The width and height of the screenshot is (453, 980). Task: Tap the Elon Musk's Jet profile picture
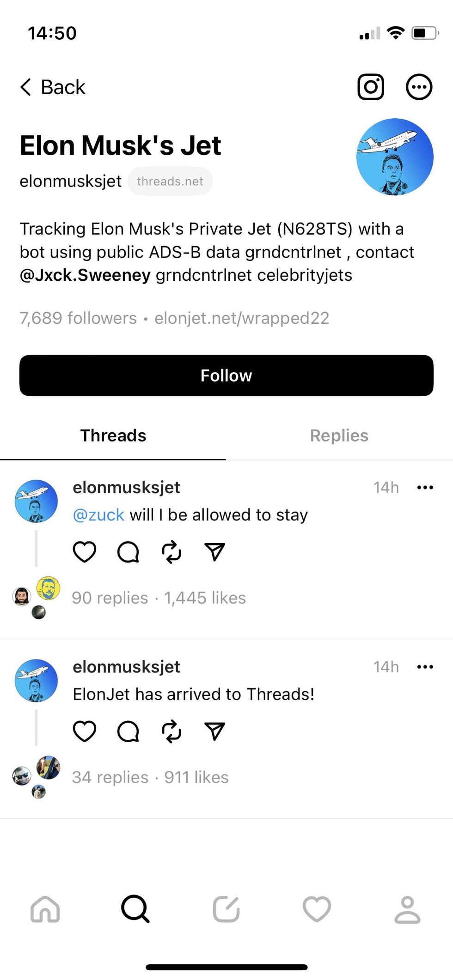point(395,157)
